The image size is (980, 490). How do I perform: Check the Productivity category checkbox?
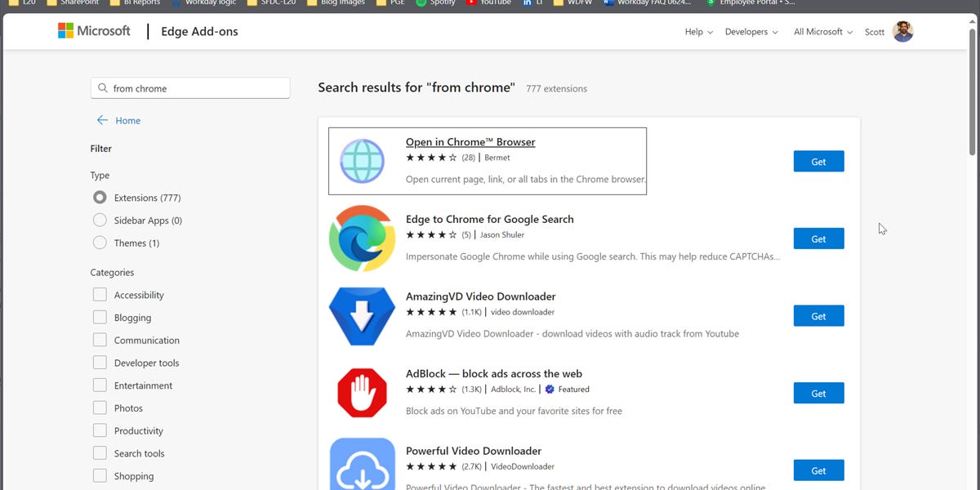point(100,430)
